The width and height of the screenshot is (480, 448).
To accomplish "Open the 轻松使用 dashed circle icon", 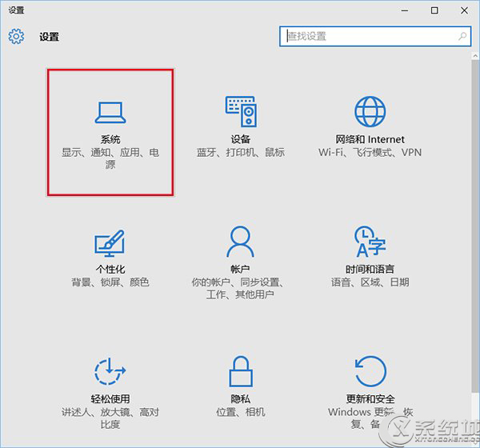I will (110, 371).
